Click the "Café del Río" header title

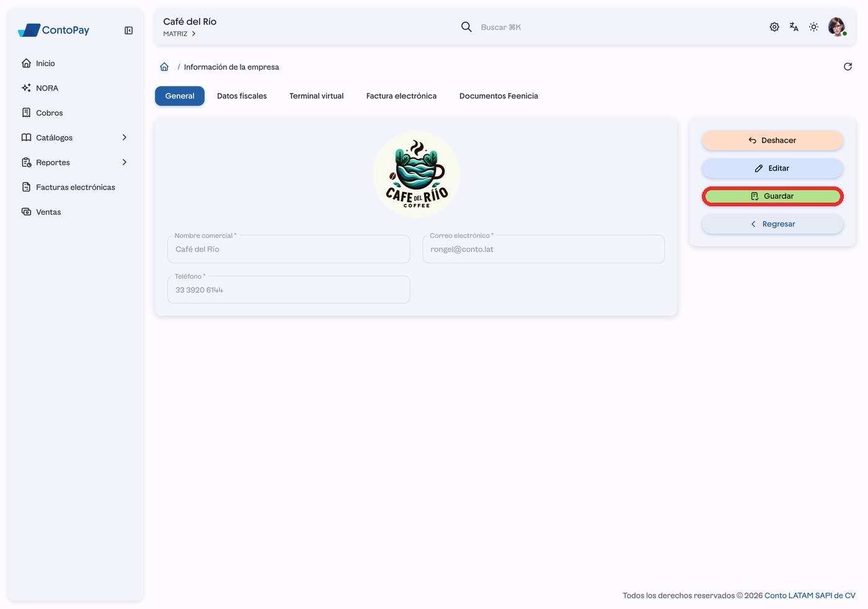click(x=190, y=22)
